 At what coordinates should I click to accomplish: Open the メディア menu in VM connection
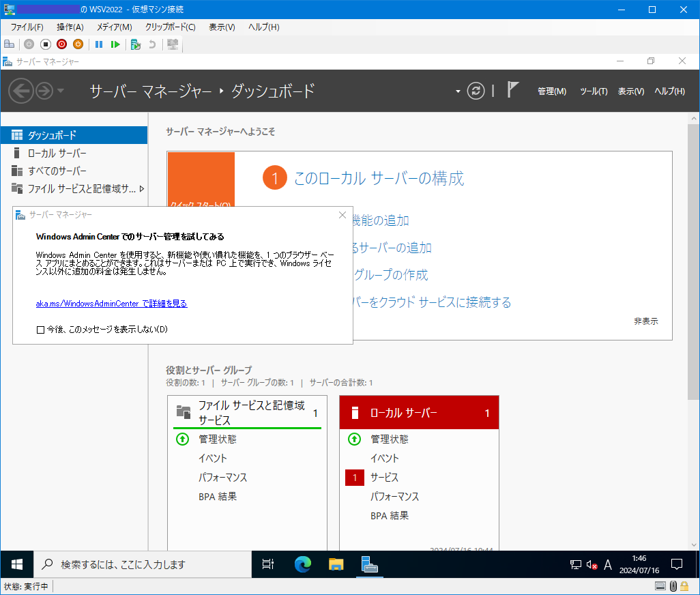[115, 27]
